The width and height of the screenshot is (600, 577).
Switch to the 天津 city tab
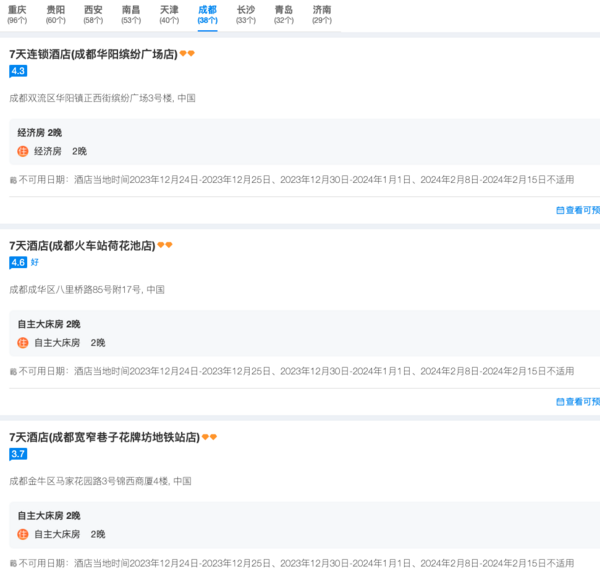(x=169, y=15)
